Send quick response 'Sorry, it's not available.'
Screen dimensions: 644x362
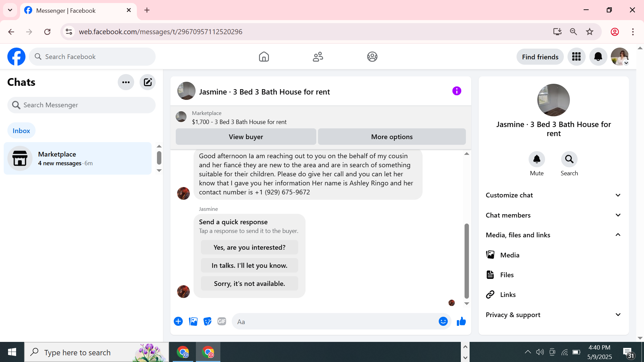pyautogui.click(x=249, y=284)
